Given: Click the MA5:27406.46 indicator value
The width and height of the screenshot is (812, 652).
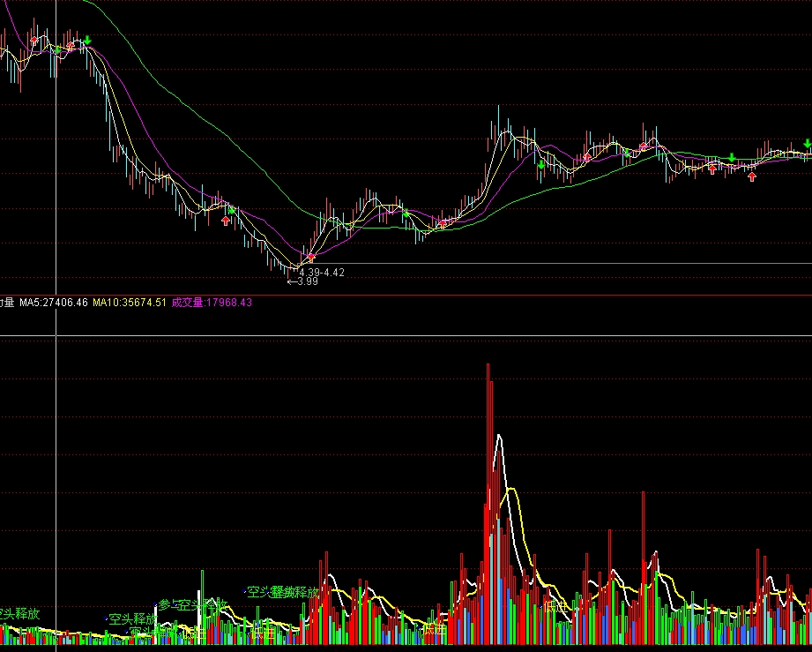Looking at the screenshot, I should [54, 303].
